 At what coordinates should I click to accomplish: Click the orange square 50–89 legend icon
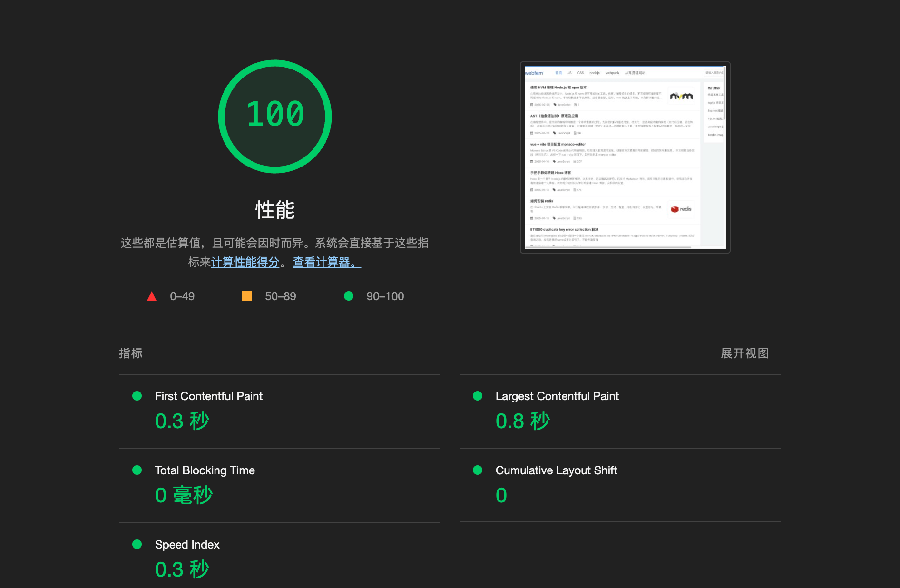(247, 296)
